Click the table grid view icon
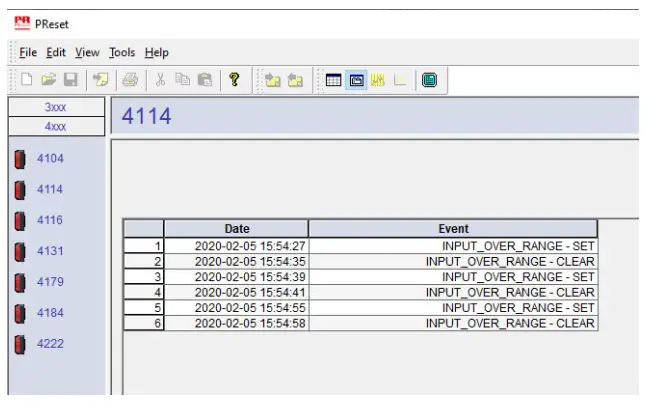649x407 pixels. click(333, 80)
